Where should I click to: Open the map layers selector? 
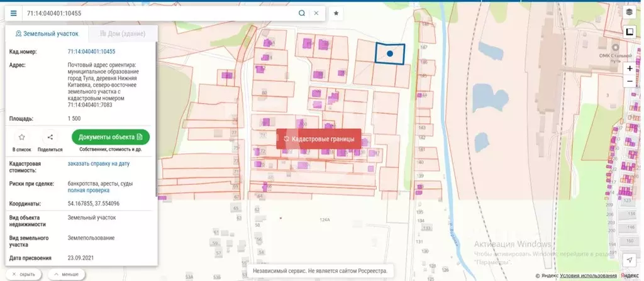pyautogui.click(x=629, y=12)
